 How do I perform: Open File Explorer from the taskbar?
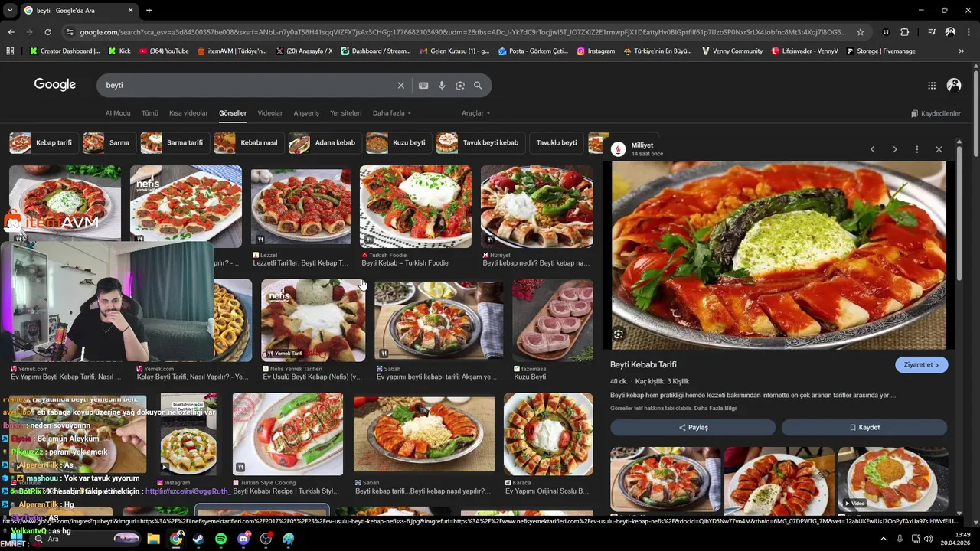click(153, 539)
